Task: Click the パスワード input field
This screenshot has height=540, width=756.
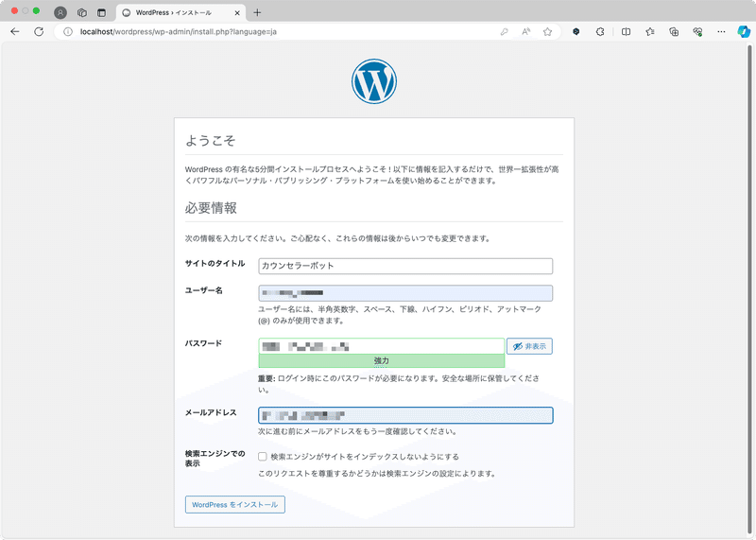Action: (x=382, y=346)
